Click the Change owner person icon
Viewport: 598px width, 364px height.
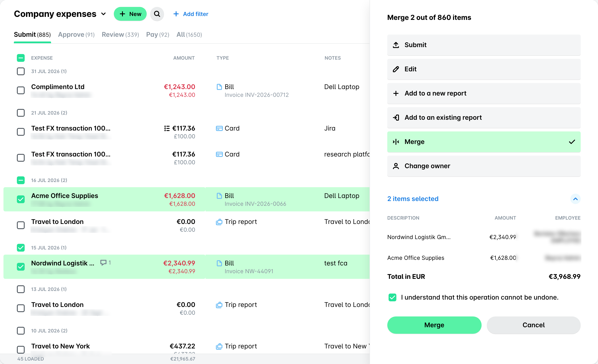(x=396, y=166)
